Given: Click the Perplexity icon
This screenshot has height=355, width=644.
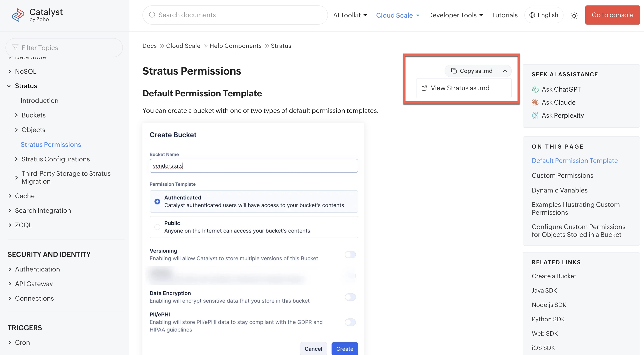Looking at the screenshot, I should tap(535, 115).
